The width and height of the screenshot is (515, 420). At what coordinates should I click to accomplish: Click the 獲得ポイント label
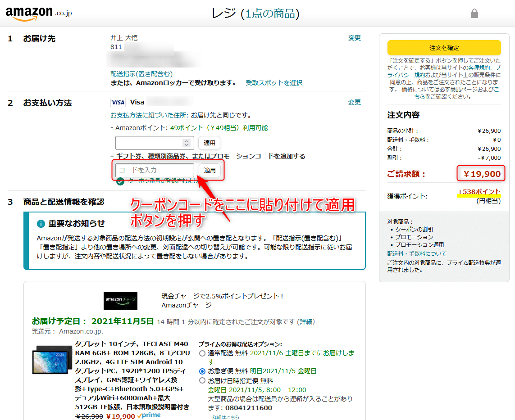[407, 196]
